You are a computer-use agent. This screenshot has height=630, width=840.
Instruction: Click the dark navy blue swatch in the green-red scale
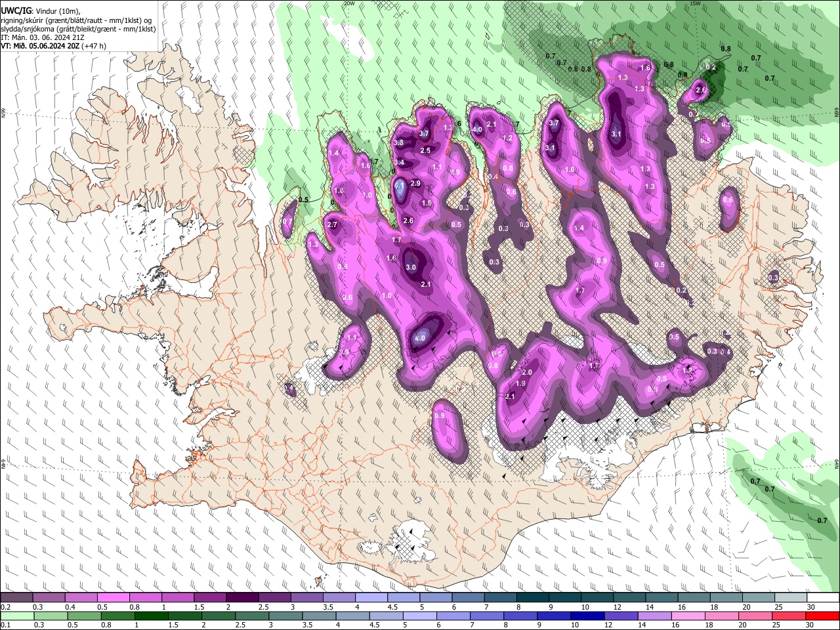587,616
